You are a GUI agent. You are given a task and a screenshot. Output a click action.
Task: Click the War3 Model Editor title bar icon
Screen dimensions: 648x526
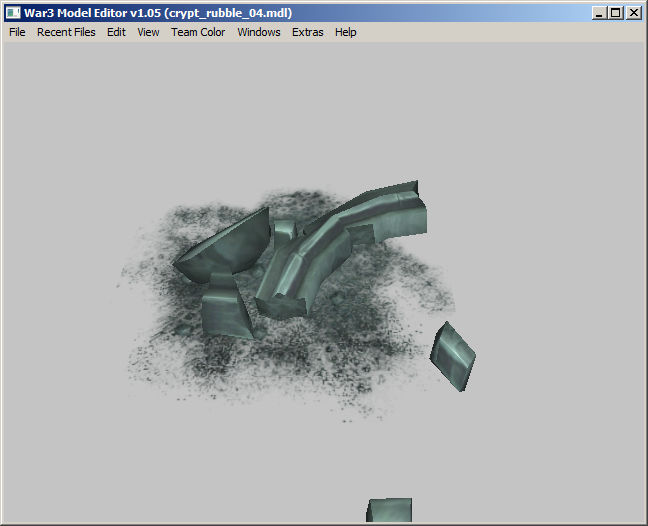click(13, 13)
